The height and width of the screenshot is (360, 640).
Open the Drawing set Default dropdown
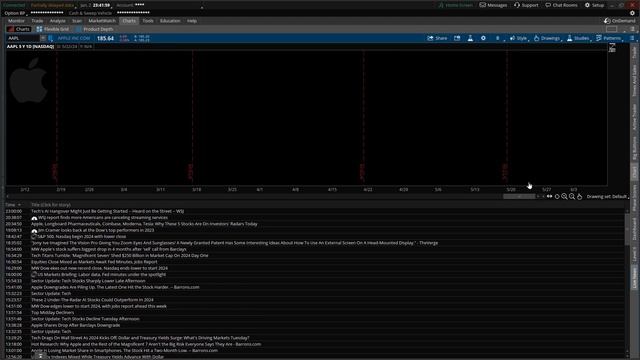coord(608,196)
